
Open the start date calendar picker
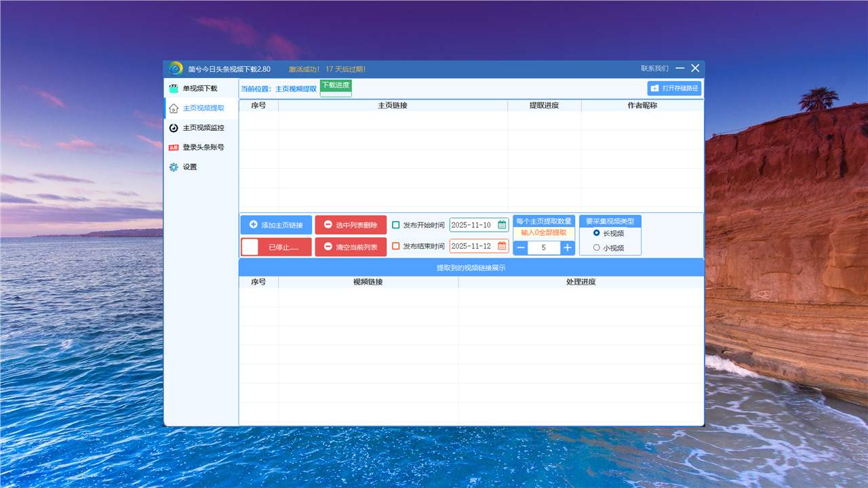pos(502,225)
